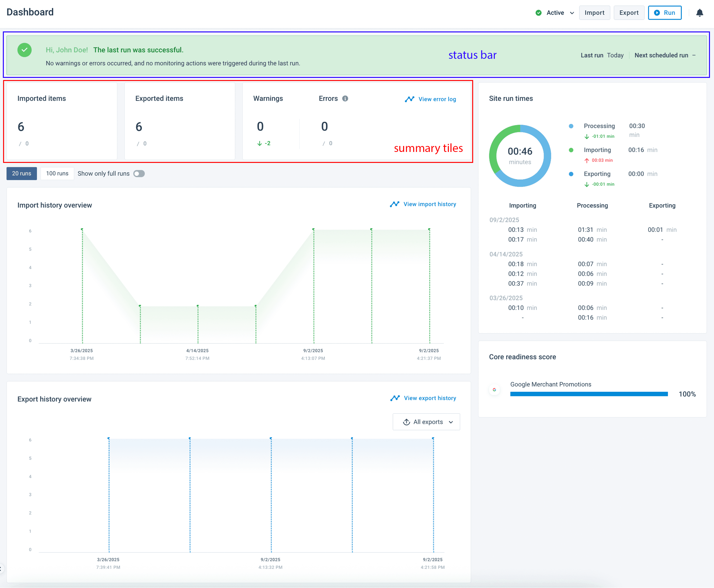Click the chart icon beside View import history

point(394,204)
